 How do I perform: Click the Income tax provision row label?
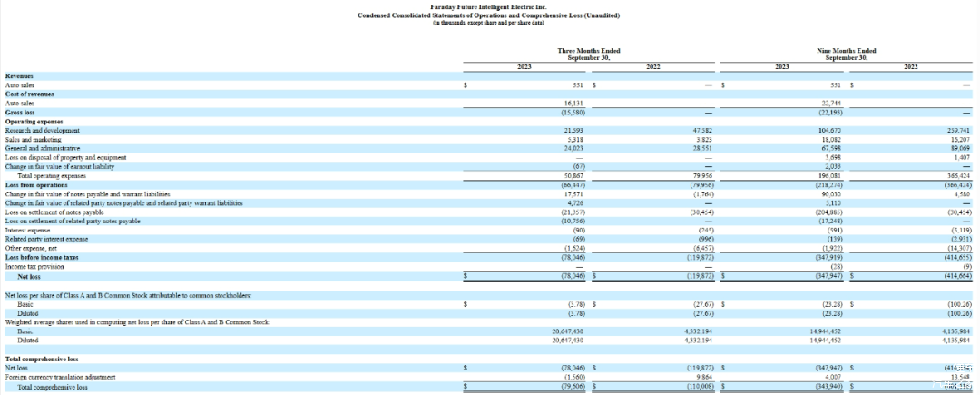(x=34, y=267)
